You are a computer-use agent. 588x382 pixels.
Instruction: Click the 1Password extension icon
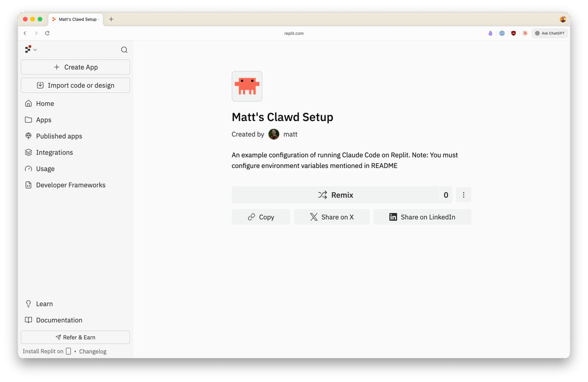point(502,33)
